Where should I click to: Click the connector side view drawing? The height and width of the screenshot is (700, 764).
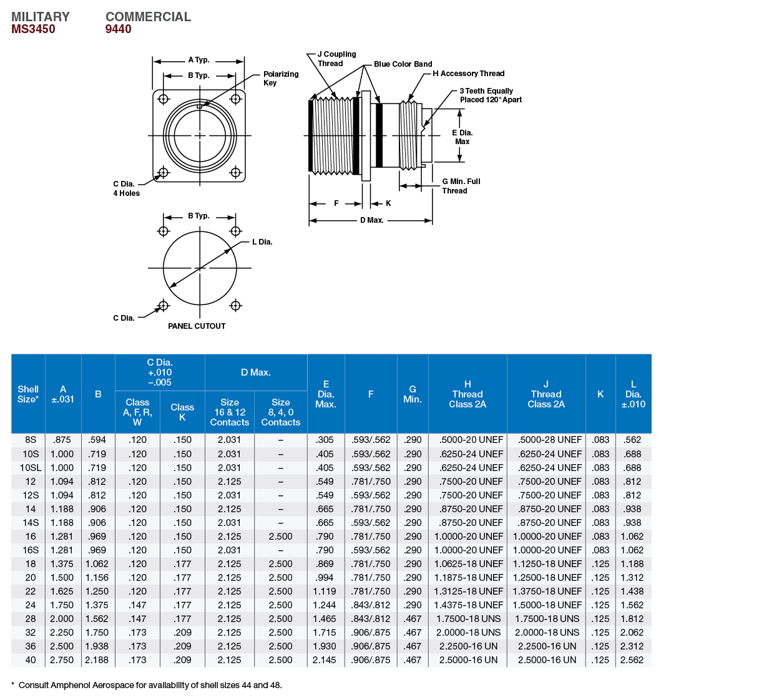click(368, 135)
